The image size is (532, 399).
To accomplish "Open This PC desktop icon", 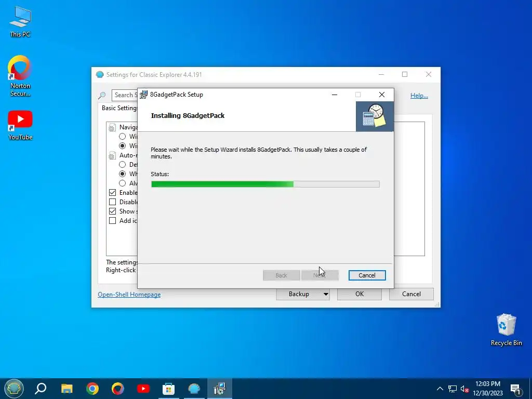I will tap(20, 21).
